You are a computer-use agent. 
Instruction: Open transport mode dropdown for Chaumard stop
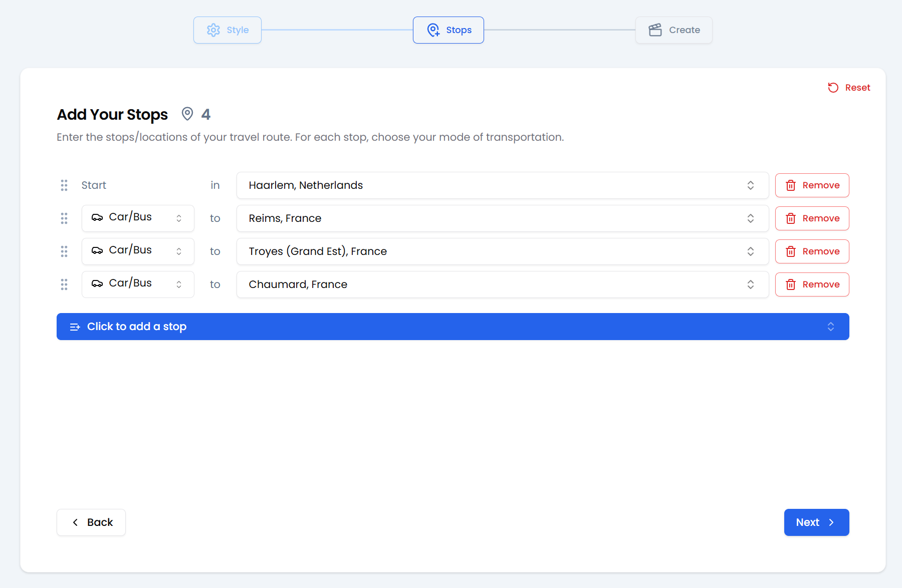pos(138,284)
